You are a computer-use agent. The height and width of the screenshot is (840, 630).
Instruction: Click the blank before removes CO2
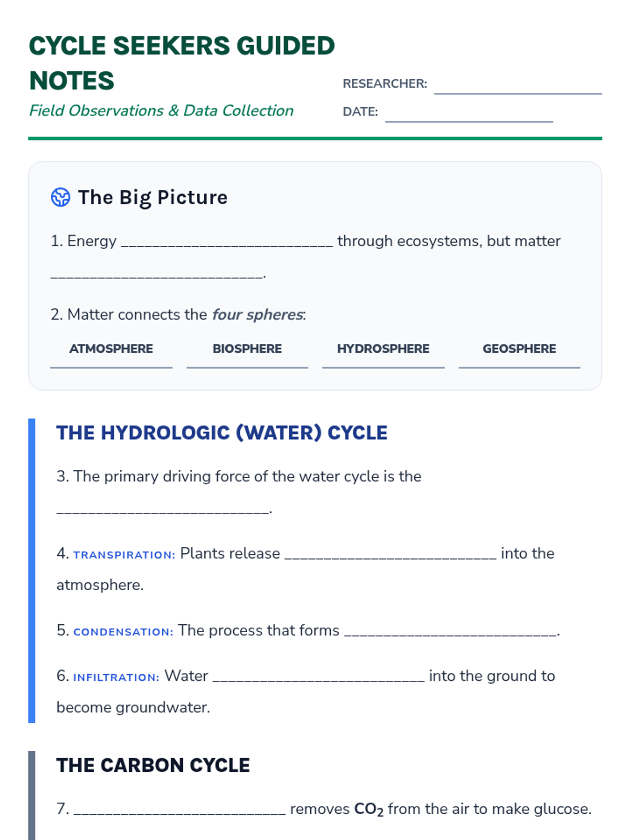[180, 810]
